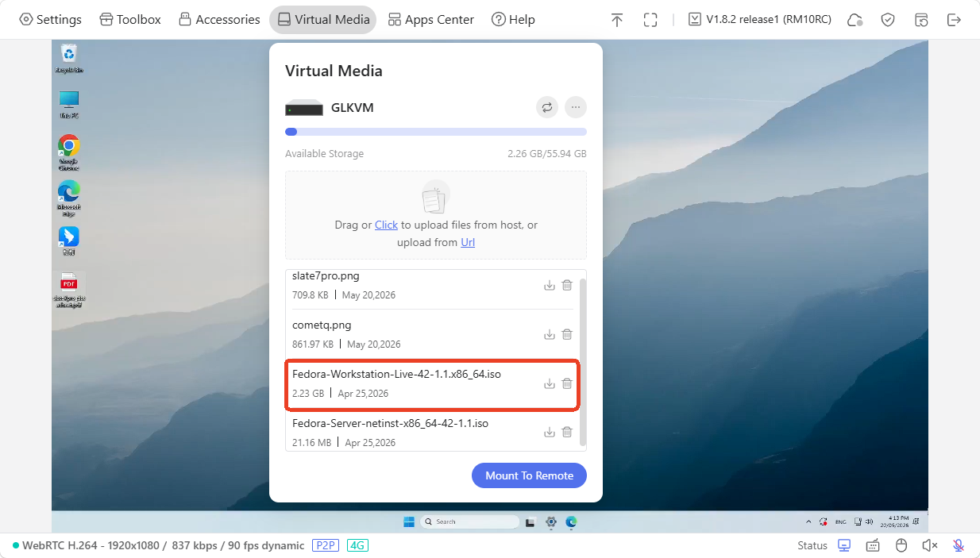Click the Status label in bottom bar

(x=812, y=545)
